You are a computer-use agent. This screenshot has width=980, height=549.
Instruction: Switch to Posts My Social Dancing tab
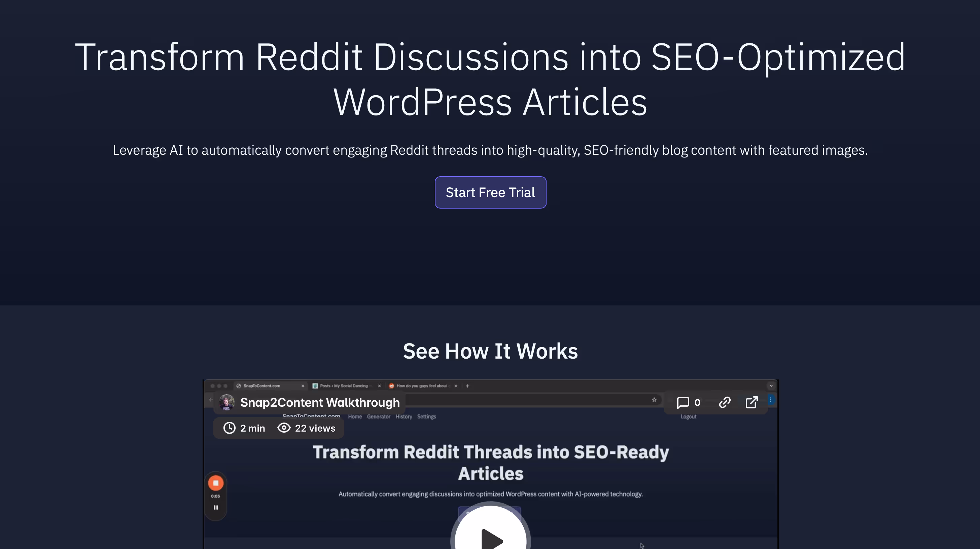tap(345, 386)
